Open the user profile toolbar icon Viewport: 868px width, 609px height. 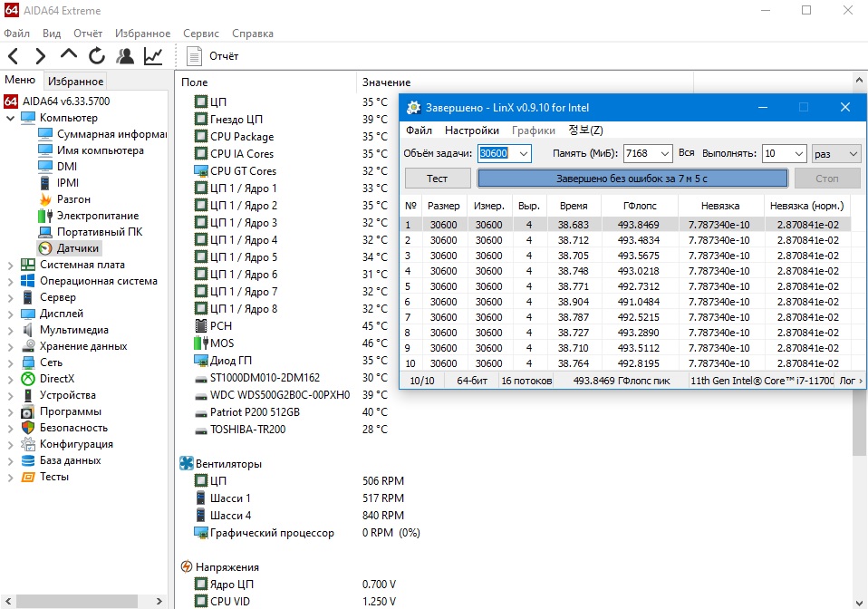(125, 56)
